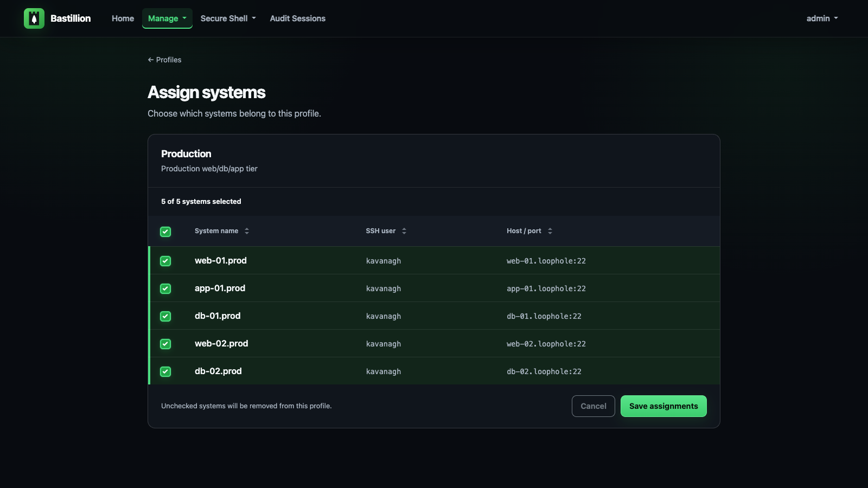Sort by SSH user column arrows
The height and width of the screenshot is (488, 868).
(x=404, y=231)
